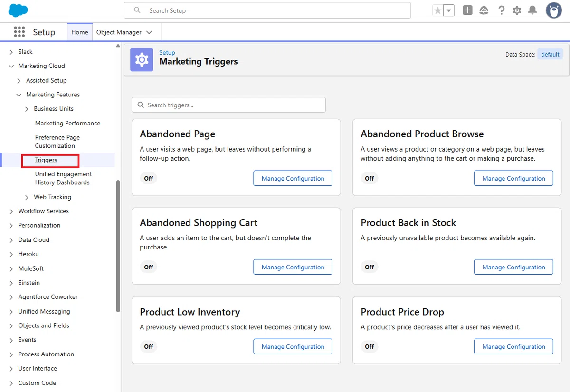
Task: Click the Off status of Product Back in Stock
Action: pos(370,267)
